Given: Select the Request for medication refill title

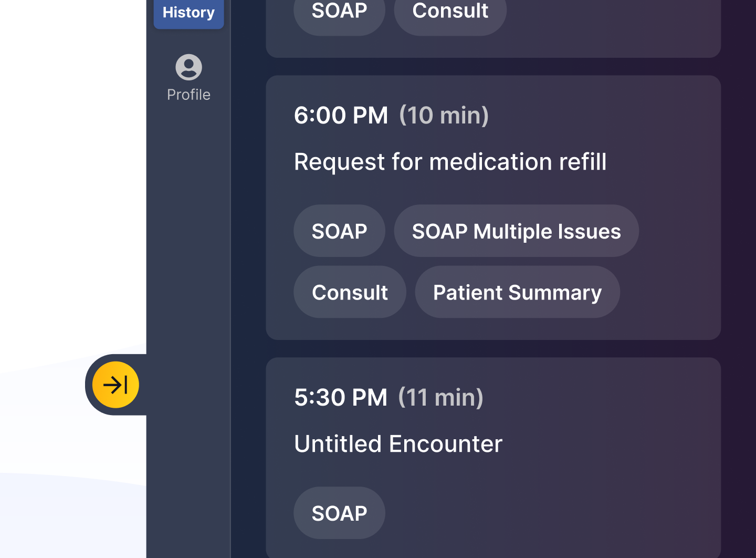Looking at the screenshot, I should click(450, 162).
